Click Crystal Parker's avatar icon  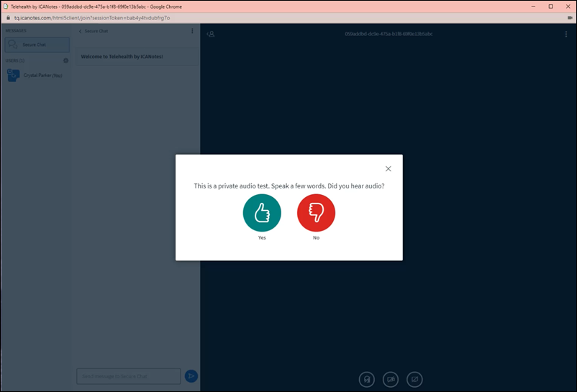[14, 76]
